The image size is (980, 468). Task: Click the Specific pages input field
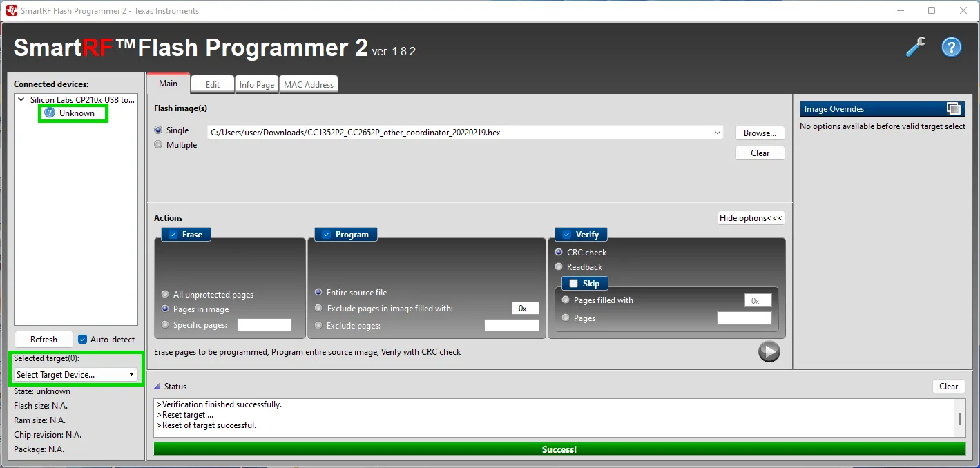[x=265, y=325]
